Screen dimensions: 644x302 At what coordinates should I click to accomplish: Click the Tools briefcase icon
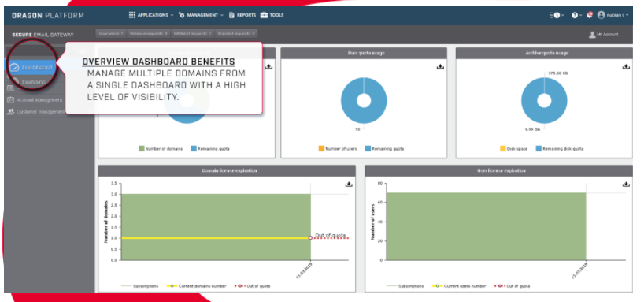pyautogui.click(x=264, y=15)
